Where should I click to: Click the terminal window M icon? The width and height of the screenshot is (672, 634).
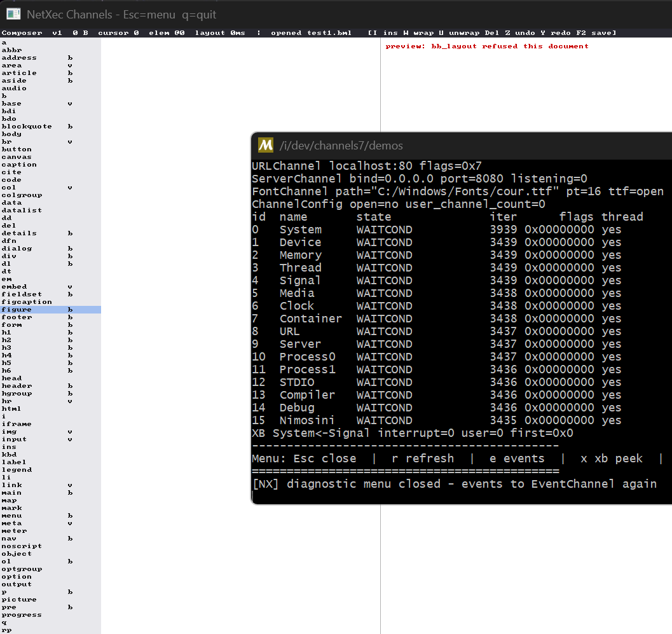266,146
